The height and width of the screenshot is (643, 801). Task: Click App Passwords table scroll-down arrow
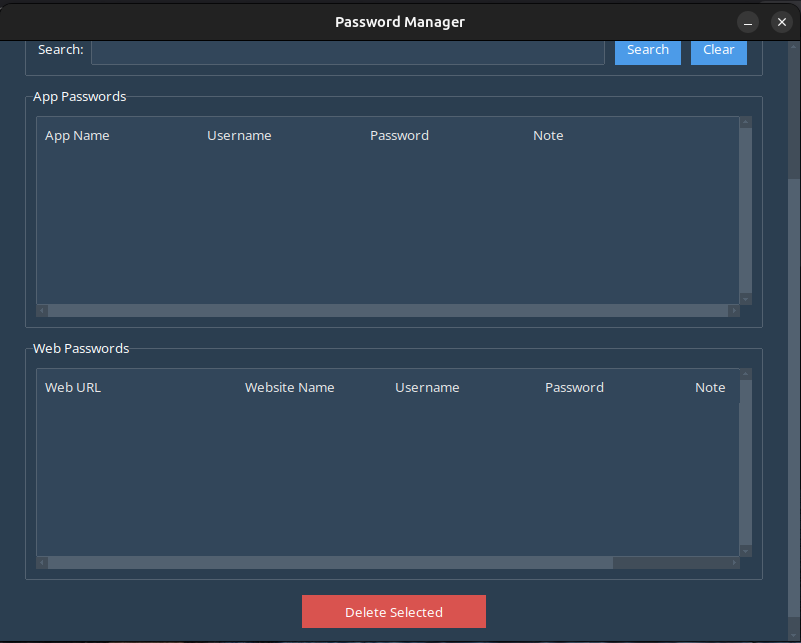[745, 298]
